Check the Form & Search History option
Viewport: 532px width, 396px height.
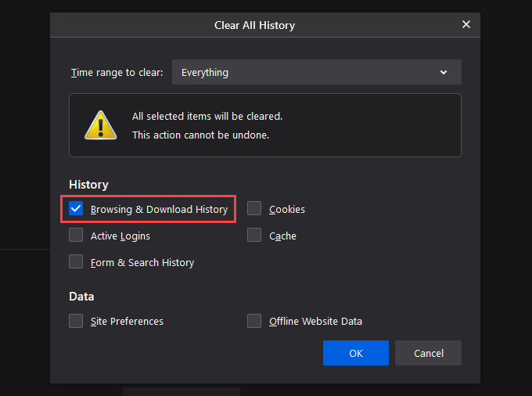pyautogui.click(x=76, y=262)
